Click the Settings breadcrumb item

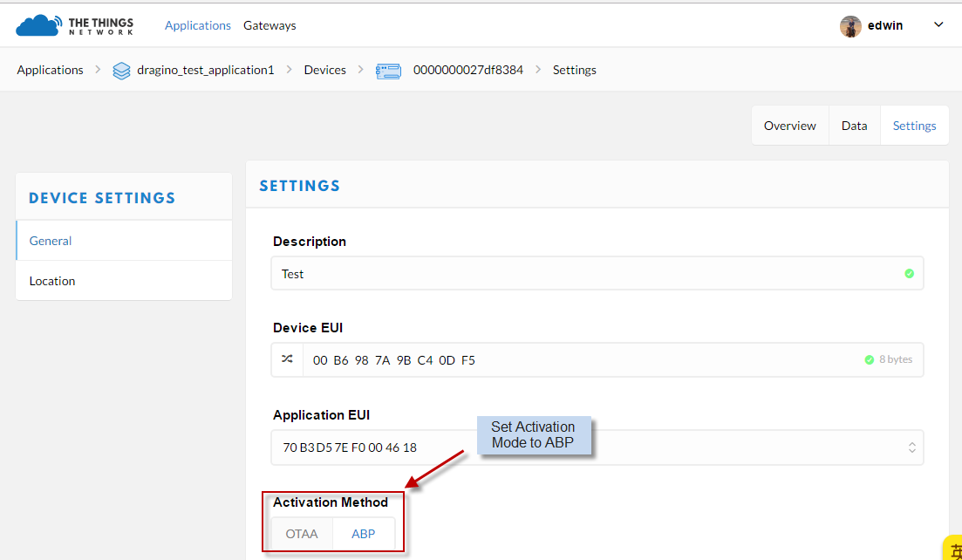574,70
